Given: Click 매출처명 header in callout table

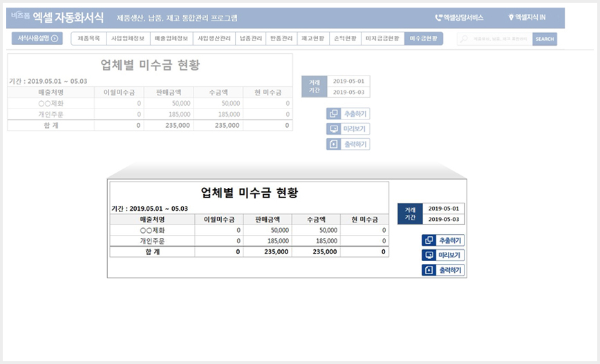Looking at the screenshot, I should (152, 220).
